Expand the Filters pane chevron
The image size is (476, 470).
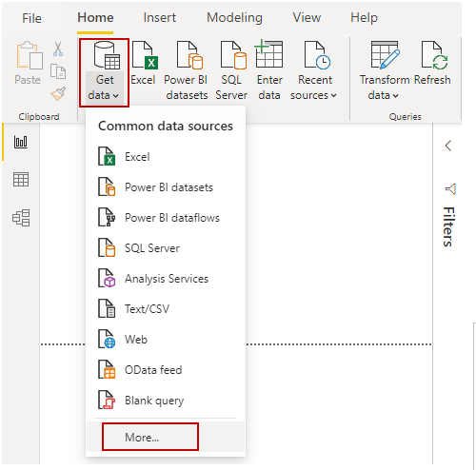click(x=448, y=146)
